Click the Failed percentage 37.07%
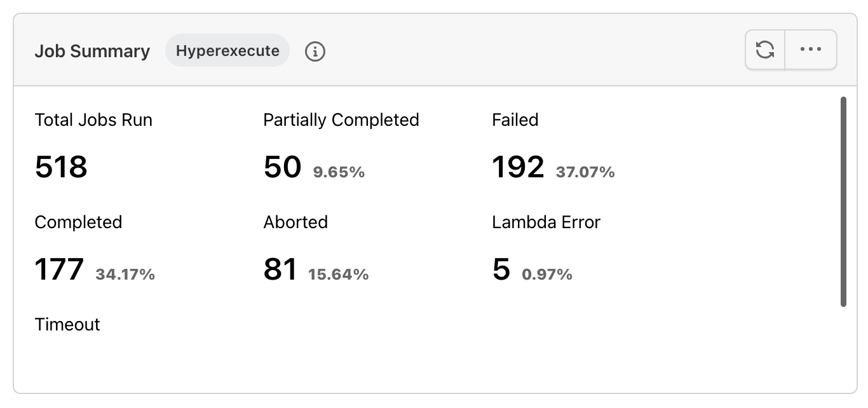This screenshot has width=868, height=408. [x=585, y=172]
